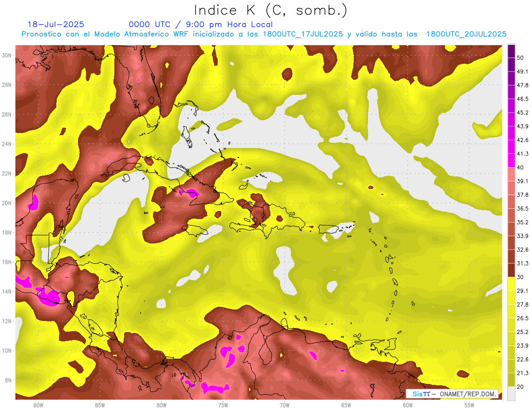Click the 14N latitude label
The width and height of the screenshot is (532, 411).
coord(7,292)
